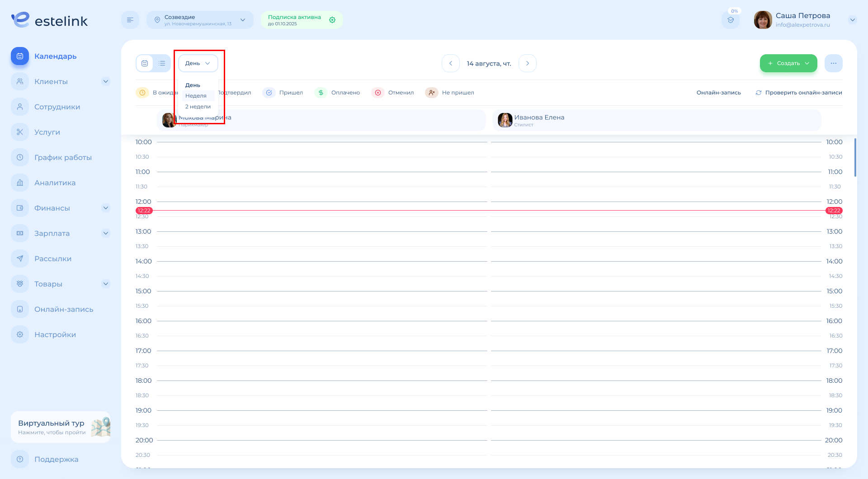The image size is (868, 479).
Task: Open subscription settings gear icon
Action: (x=332, y=20)
